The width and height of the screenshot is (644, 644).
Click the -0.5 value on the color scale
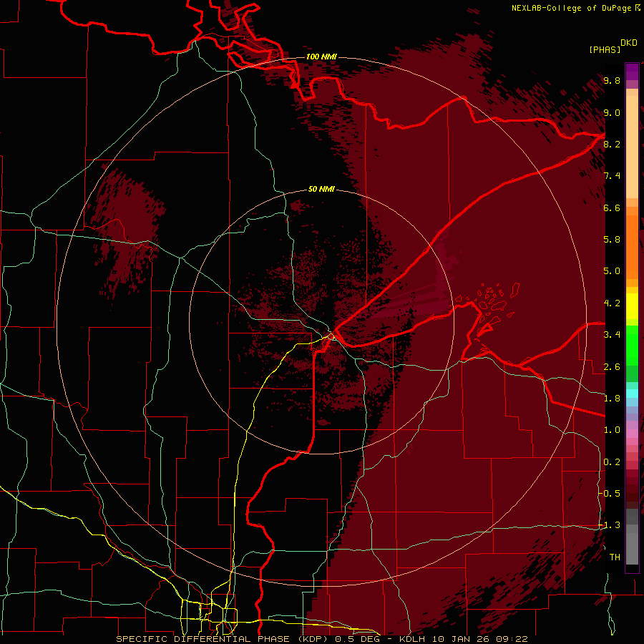pos(609,493)
